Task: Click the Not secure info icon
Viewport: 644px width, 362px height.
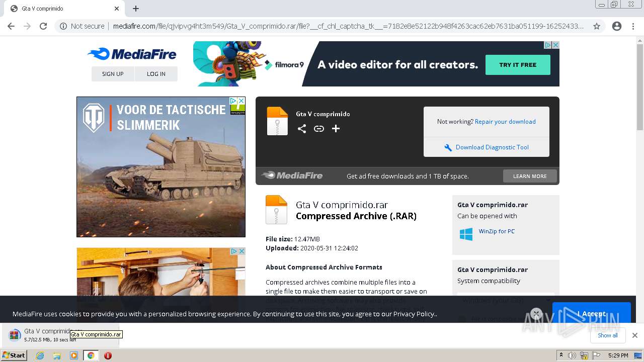Action: pos(63,26)
